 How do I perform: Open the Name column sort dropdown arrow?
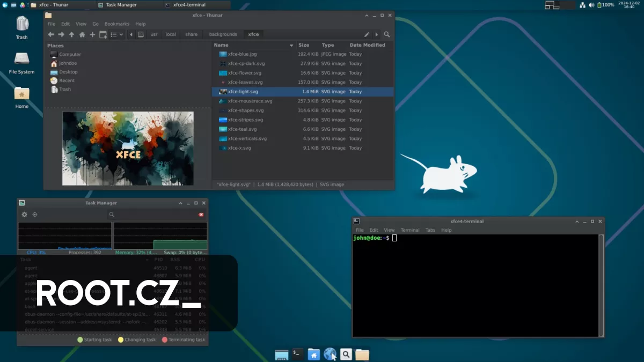[291, 45]
